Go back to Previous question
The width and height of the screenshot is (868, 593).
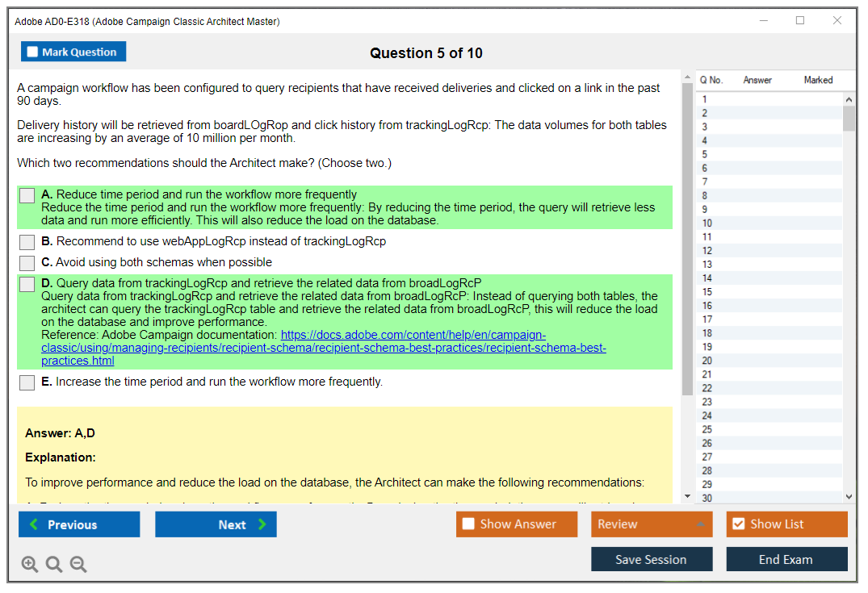click(x=79, y=524)
